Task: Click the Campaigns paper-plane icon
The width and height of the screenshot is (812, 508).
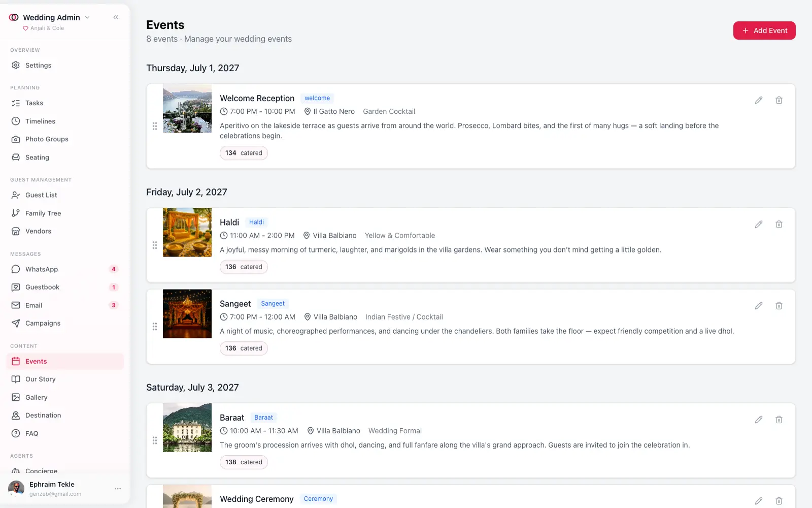Action: tap(16, 323)
